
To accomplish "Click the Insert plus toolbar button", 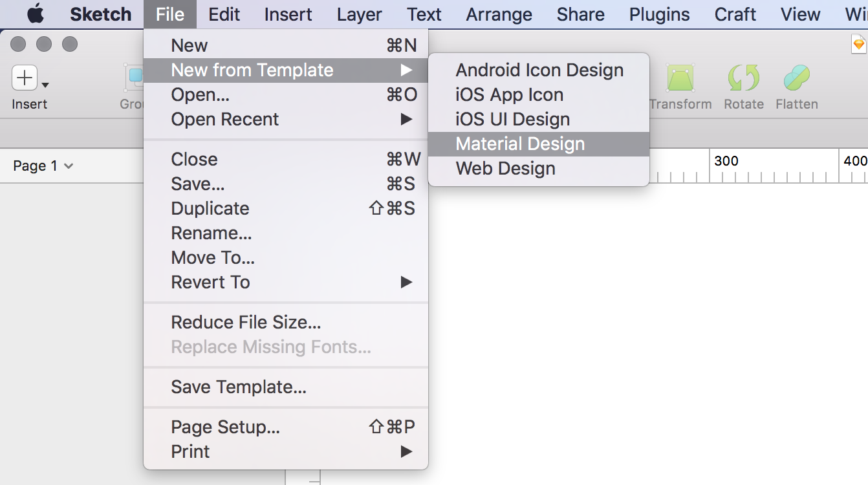I will [x=25, y=78].
